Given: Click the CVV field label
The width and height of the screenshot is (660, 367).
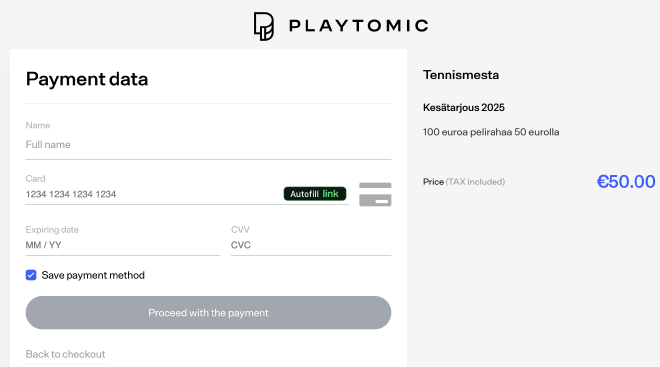Looking at the screenshot, I should pos(240,230).
